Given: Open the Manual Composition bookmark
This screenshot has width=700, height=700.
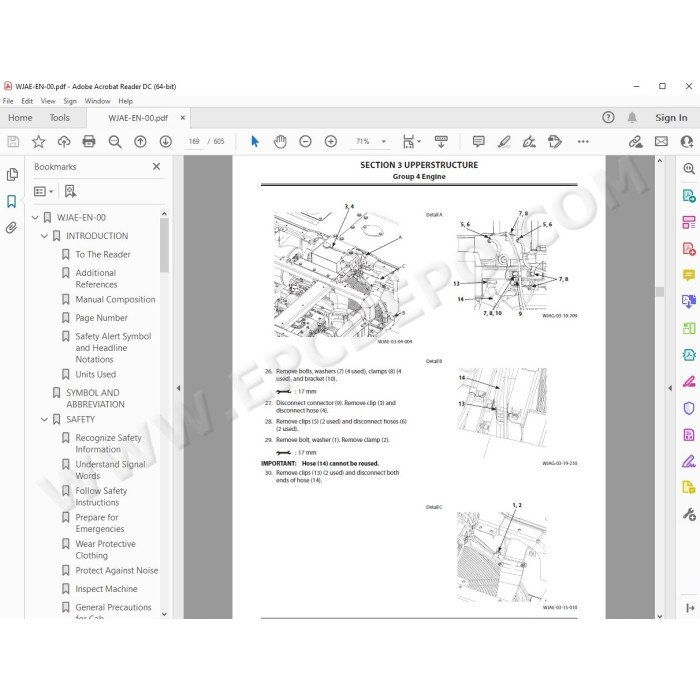Looking at the screenshot, I should click(x=115, y=300).
